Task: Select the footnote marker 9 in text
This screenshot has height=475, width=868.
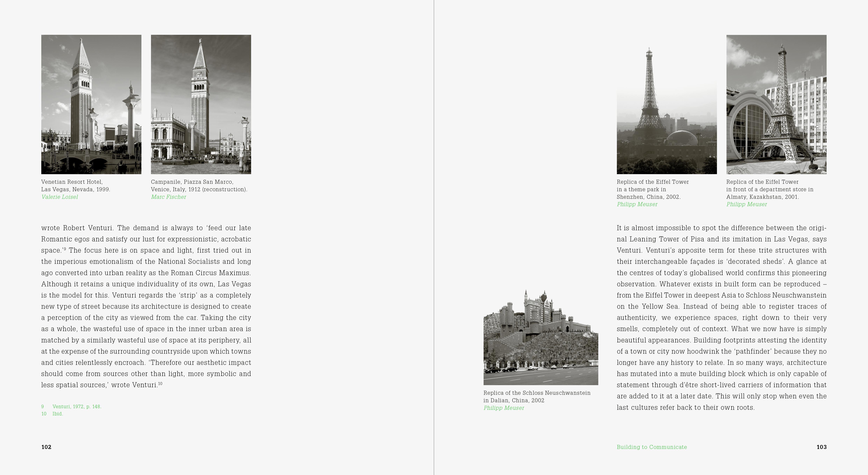Action: coord(65,248)
